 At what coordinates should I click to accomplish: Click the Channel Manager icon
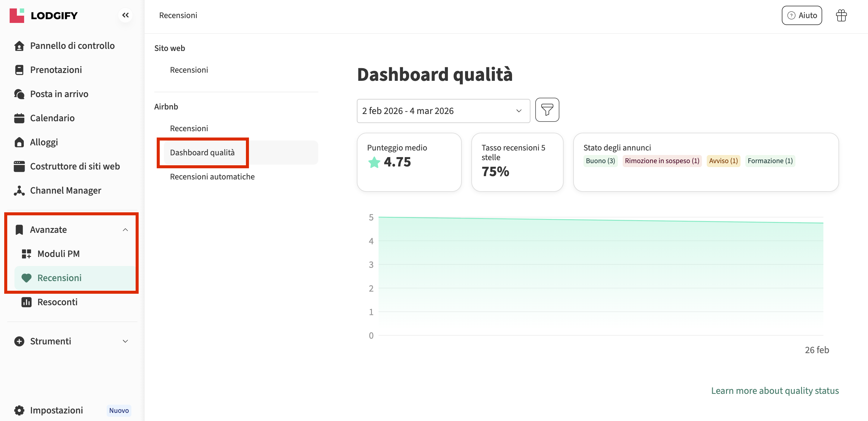[x=19, y=190]
